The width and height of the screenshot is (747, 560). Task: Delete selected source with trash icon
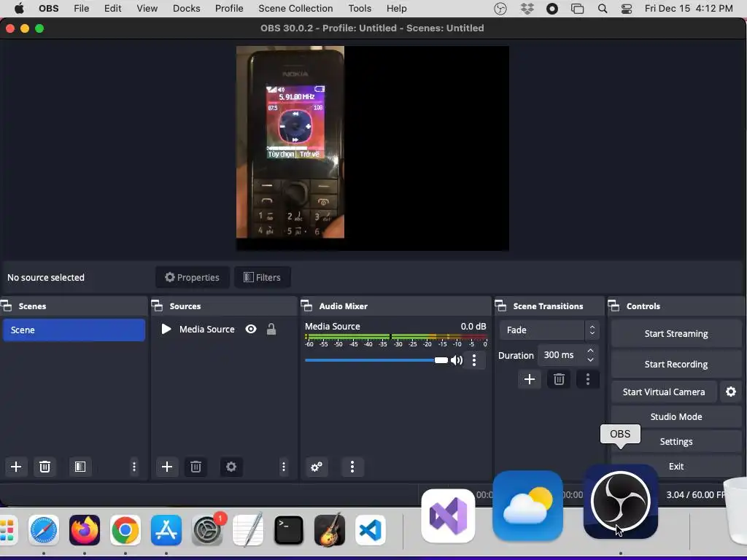click(x=196, y=467)
